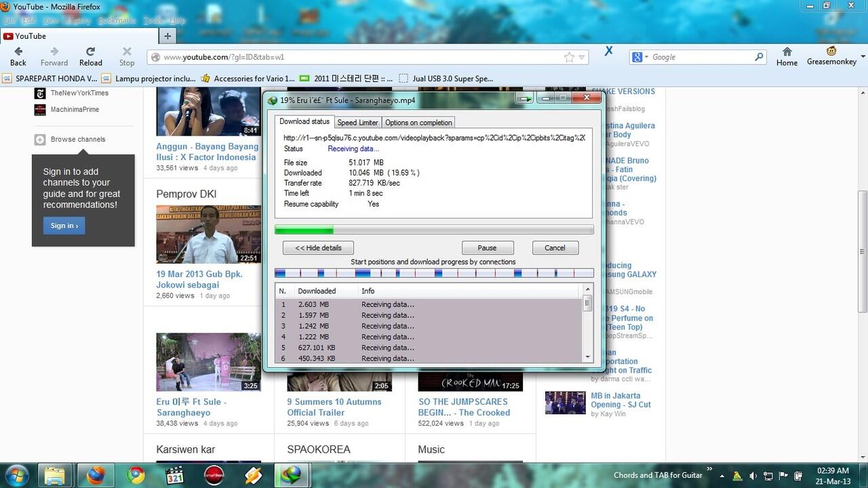Click the volume speaker tray icon

[753, 476]
